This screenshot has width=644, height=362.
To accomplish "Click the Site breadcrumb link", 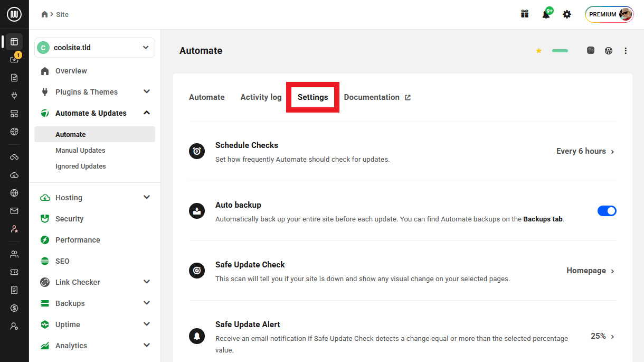I will (62, 14).
